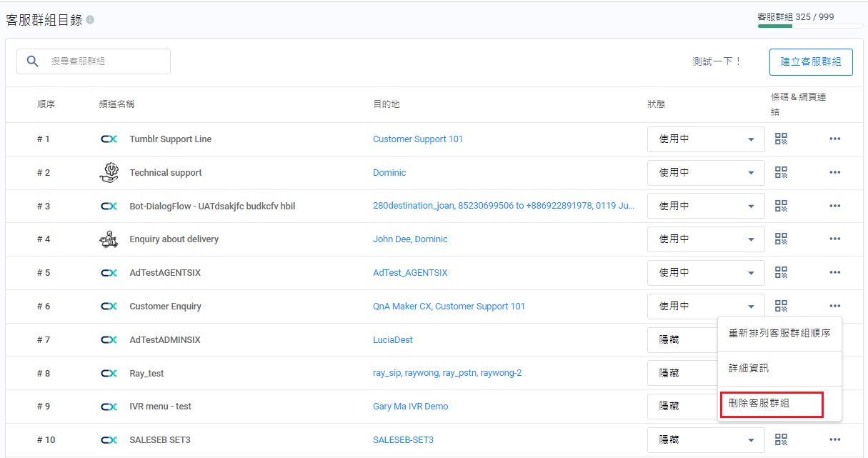This screenshot has width=868, height=458.
Task: Expand status dropdown for Customer Enquiry
Action: point(706,306)
